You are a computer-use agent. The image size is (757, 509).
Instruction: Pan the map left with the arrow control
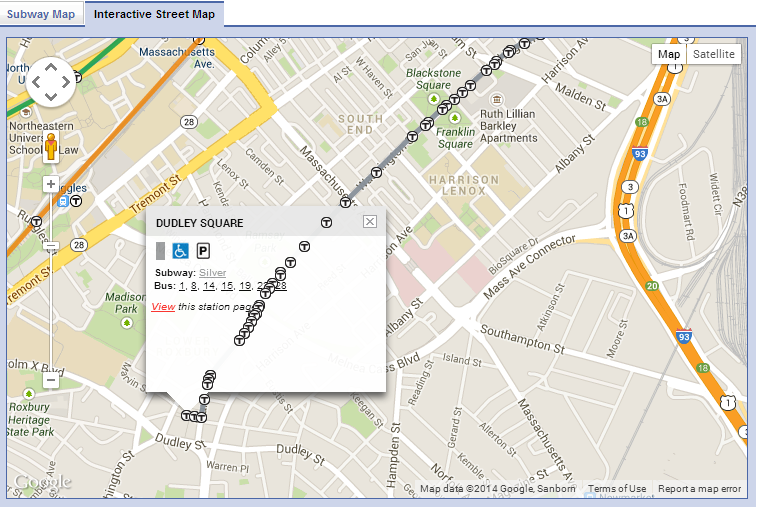coord(36,82)
